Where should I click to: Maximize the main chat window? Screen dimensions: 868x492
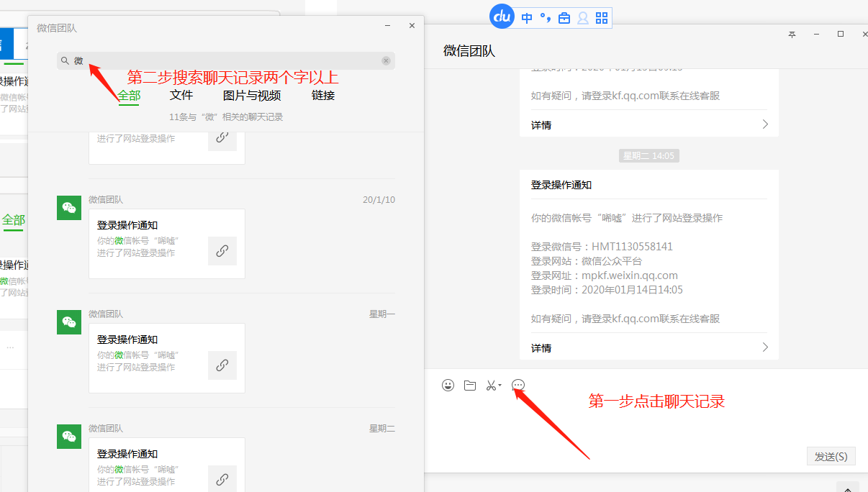click(841, 35)
